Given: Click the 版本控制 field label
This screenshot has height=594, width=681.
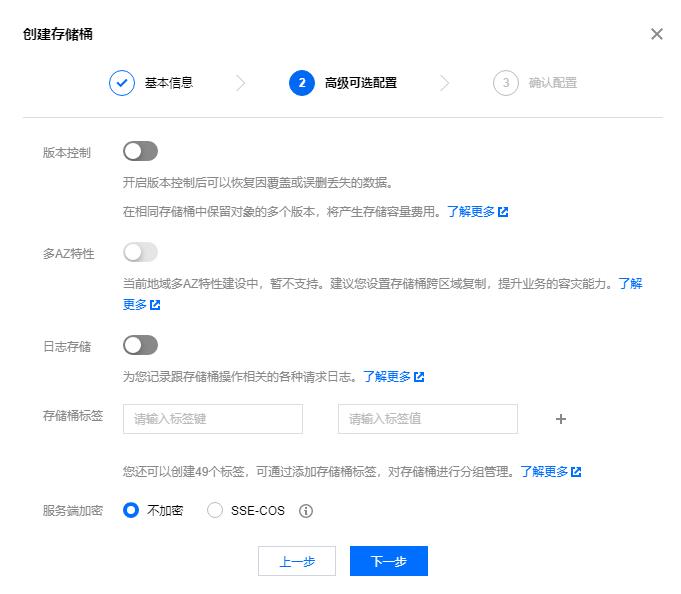Looking at the screenshot, I should [67, 152].
